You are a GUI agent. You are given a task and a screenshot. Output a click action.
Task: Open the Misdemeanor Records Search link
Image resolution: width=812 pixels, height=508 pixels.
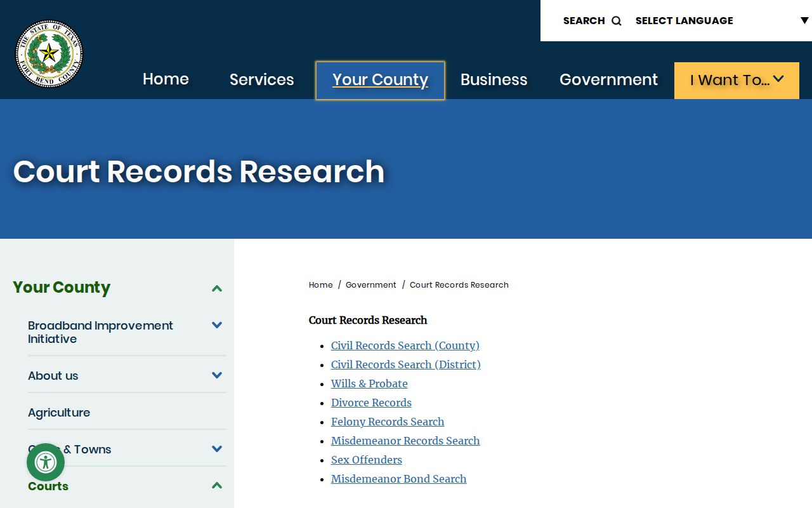pyautogui.click(x=405, y=441)
